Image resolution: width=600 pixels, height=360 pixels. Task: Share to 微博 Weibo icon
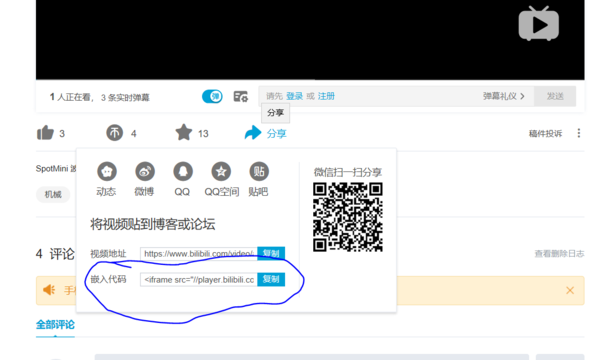145,171
